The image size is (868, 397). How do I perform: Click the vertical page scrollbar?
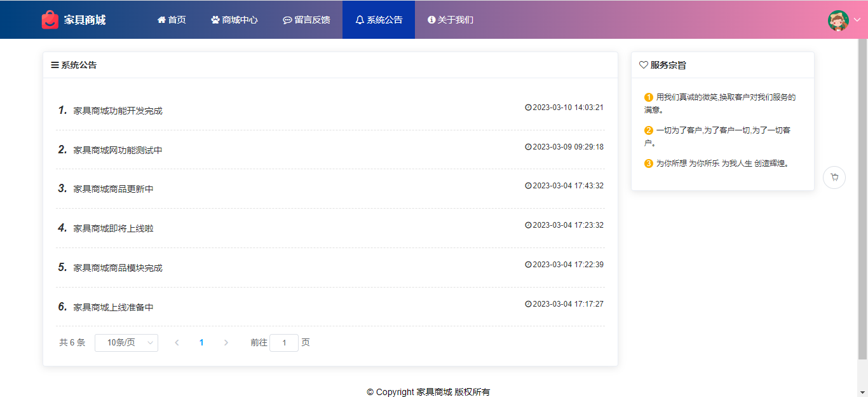pos(862,191)
